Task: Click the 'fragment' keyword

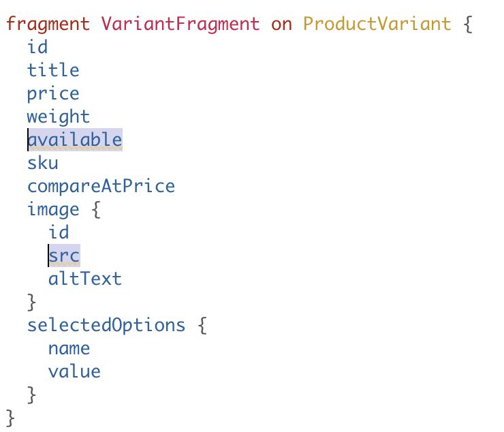Action: [x=48, y=25]
